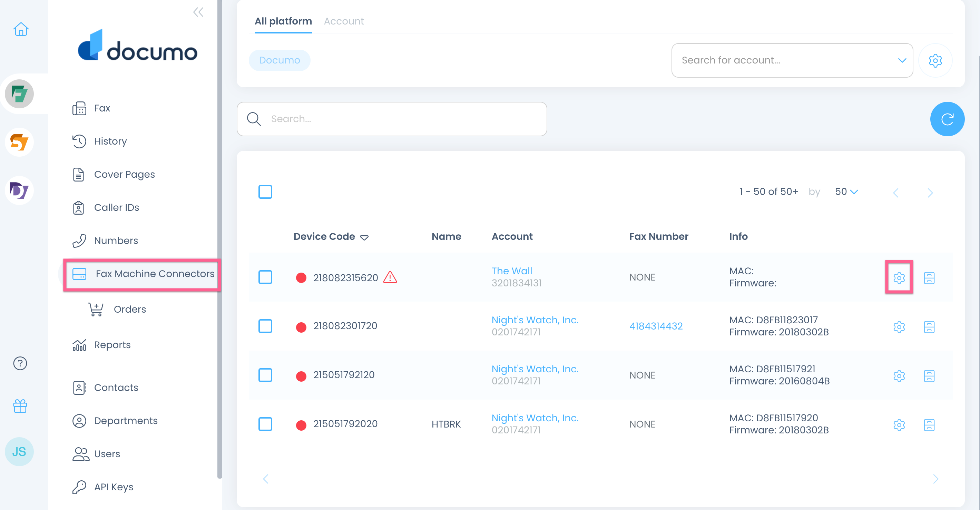The width and height of the screenshot is (980, 510).
Task: Click the device Search input field
Action: (x=392, y=119)
